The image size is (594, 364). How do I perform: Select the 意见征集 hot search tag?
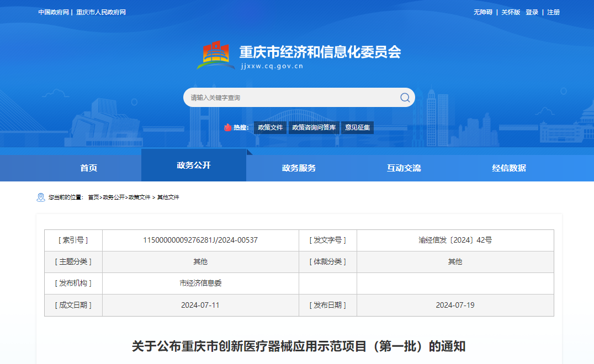pyautogui.click(x=357, y=127)
